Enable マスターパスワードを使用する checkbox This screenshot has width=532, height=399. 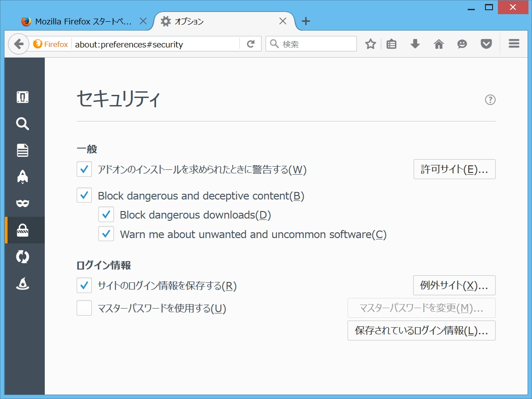[84, 308]
